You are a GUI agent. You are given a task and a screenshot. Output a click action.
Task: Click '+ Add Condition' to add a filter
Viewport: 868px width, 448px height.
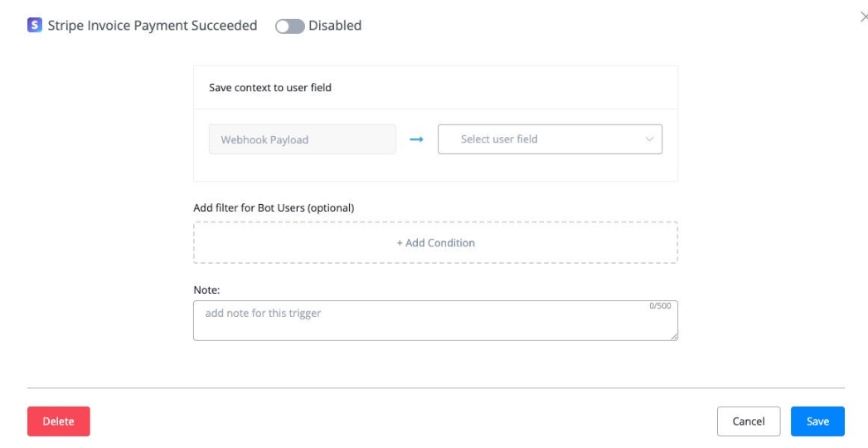(435, 243)
